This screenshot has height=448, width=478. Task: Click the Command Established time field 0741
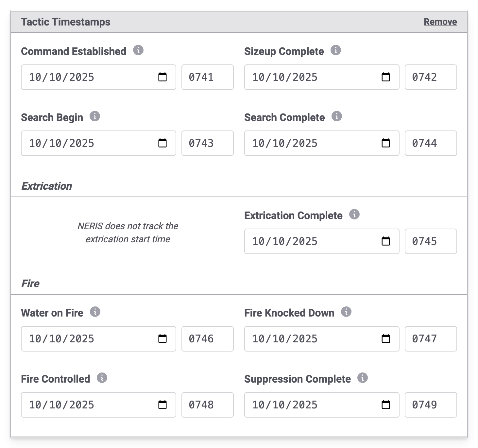point(207,77)
